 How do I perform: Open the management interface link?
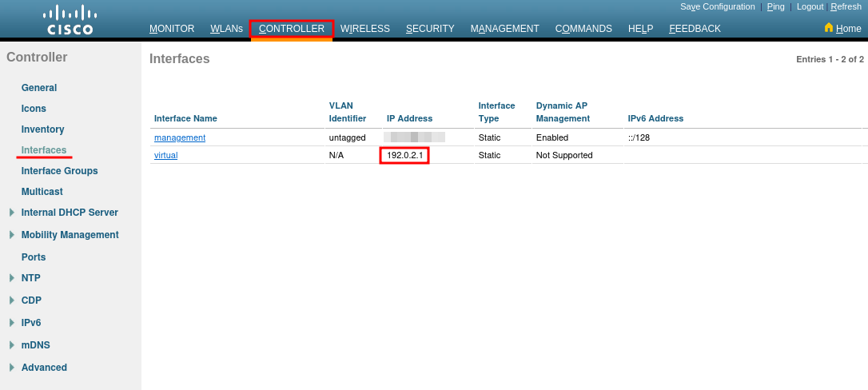pyautogui.click(x=180, y=137)
